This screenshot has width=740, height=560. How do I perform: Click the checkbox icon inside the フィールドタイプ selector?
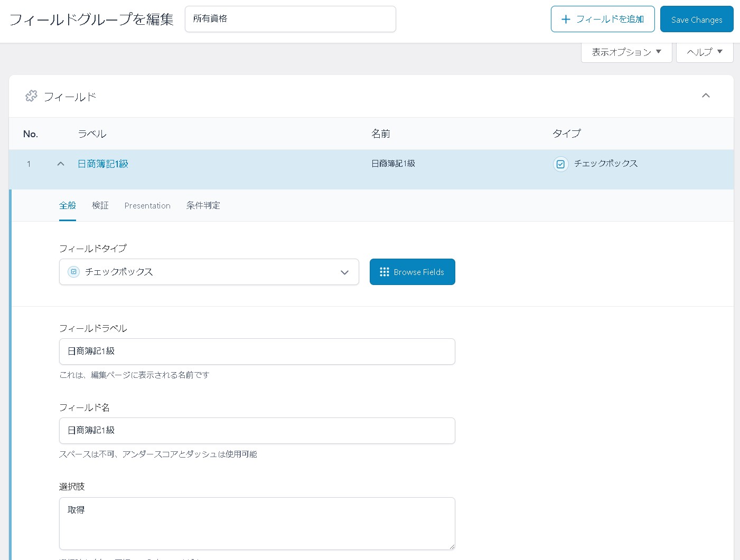tap(73, 271)
